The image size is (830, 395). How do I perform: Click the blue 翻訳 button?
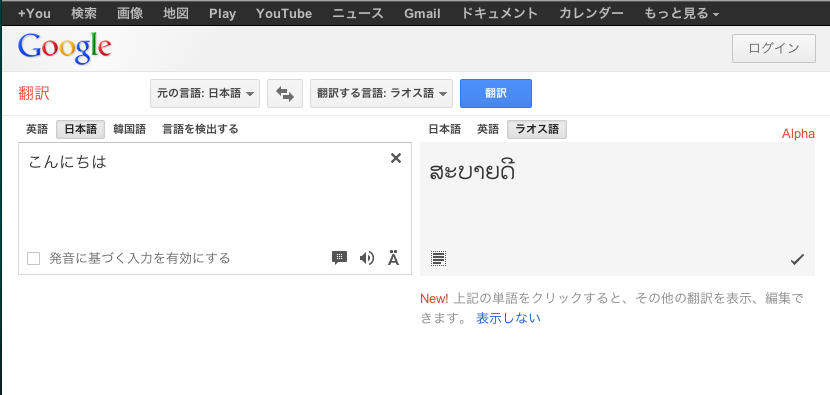[496, 94]
